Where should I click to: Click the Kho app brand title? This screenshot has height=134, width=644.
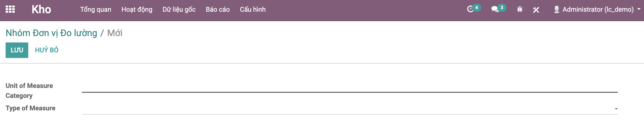click(41, 9)
